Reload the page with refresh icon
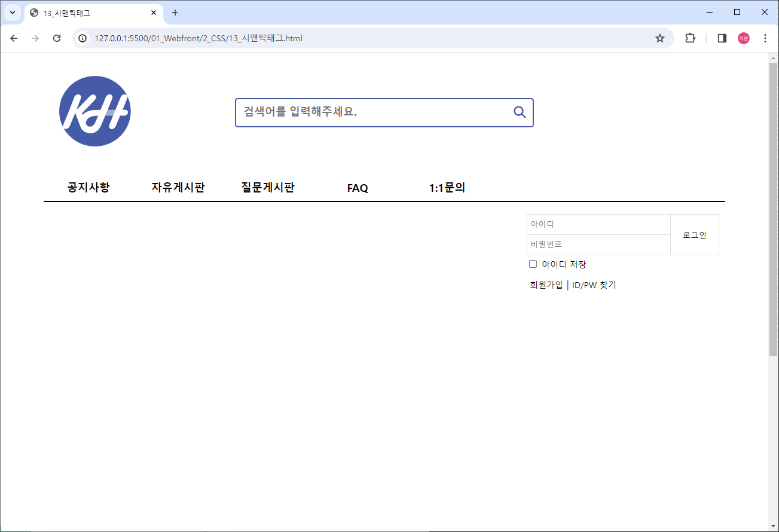The width and height of the screenshot is (779, 532). tap(57, 38)
